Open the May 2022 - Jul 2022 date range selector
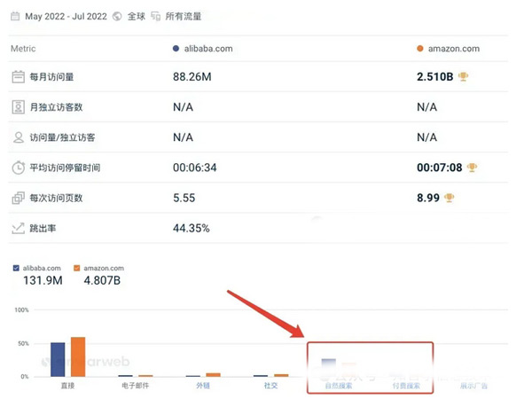Image resolution: width=532 pixels, height=399 pixels. 66,17
